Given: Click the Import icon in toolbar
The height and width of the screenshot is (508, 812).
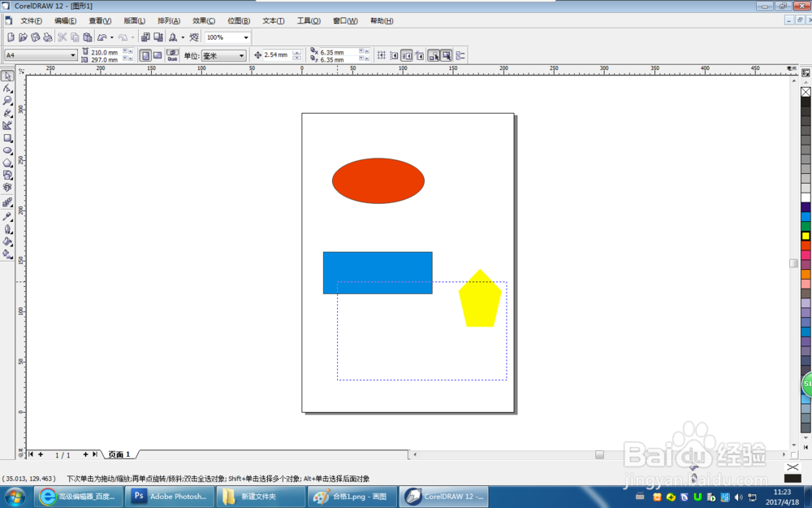Looking at the screenshot, I should pos(145,37).
